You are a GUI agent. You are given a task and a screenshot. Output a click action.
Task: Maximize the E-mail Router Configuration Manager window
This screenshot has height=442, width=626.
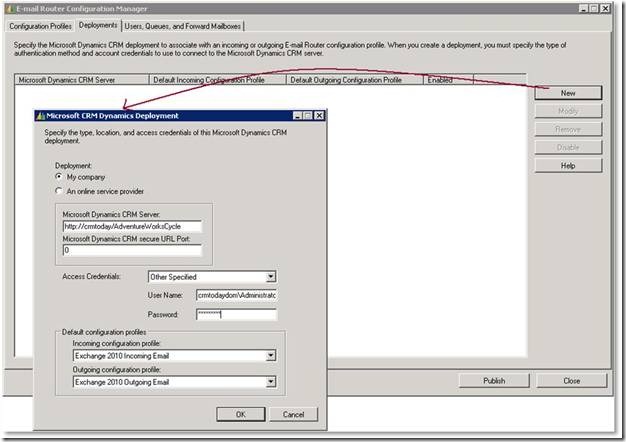click(x=594, y=8)
